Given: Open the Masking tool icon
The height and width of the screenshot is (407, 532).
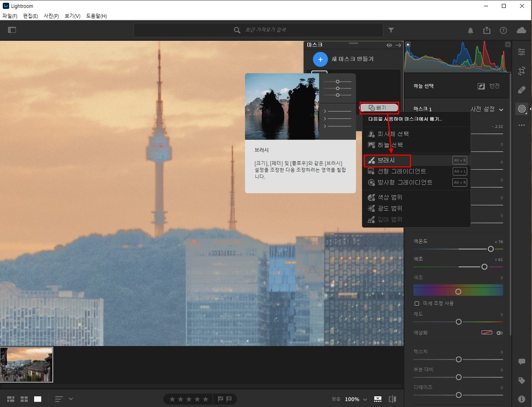Looking at the screenshot, I should (522, 109).
